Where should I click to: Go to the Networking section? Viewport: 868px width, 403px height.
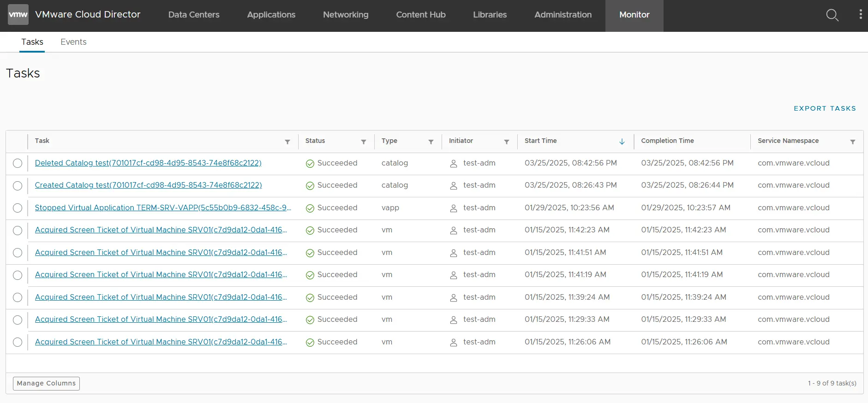coord(346,15)
